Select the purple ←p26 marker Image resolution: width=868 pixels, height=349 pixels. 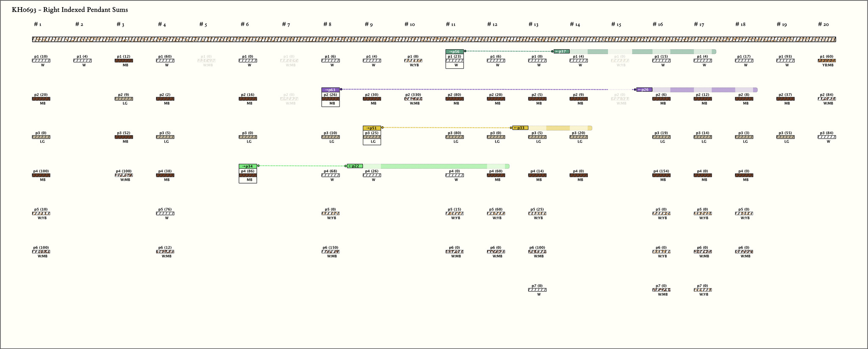(x=644, y=90)
